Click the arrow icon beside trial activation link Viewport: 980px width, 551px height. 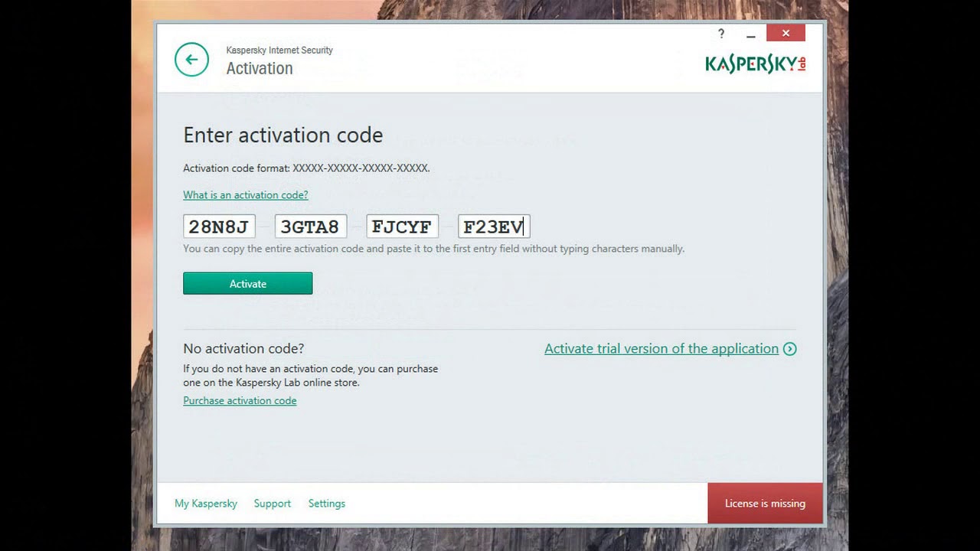click(x=790, y=349)
